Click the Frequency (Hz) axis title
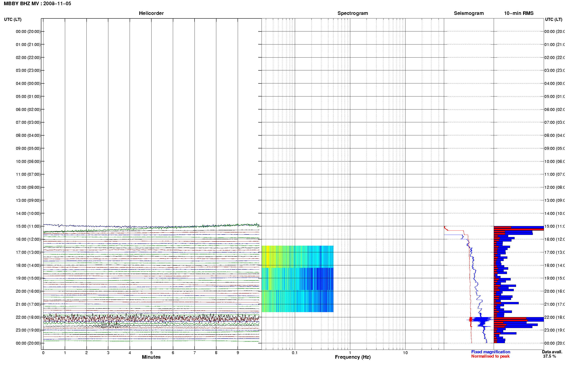The image size is (588, 368). click(x=353, y=357)
